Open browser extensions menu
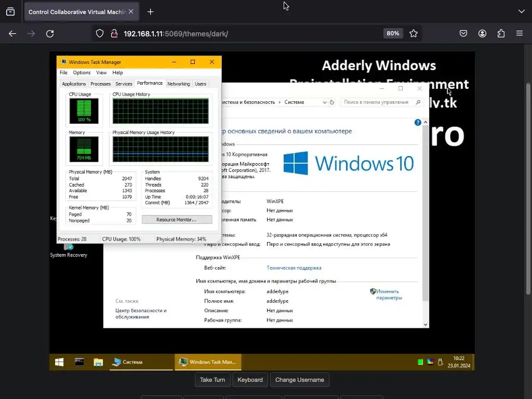 click(x=501, y=34)
